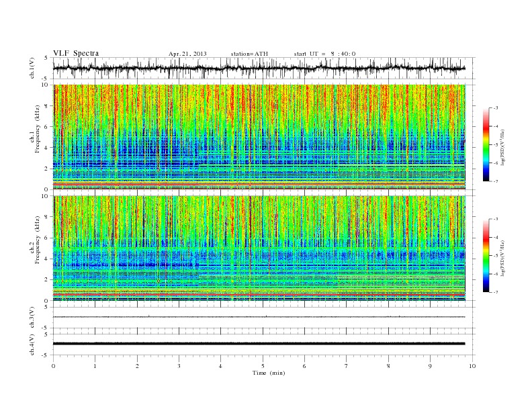Screen dimensions: 532x411
Task: Click the ch.1 voltage waveform trace
Action: pyautogui.click(x=259, y=68)
